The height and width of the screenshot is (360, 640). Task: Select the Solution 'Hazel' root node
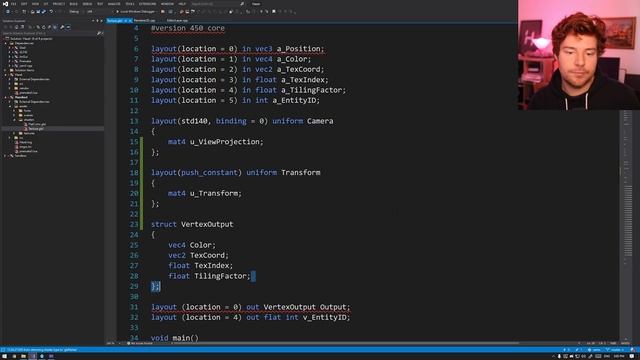(31, 39)
